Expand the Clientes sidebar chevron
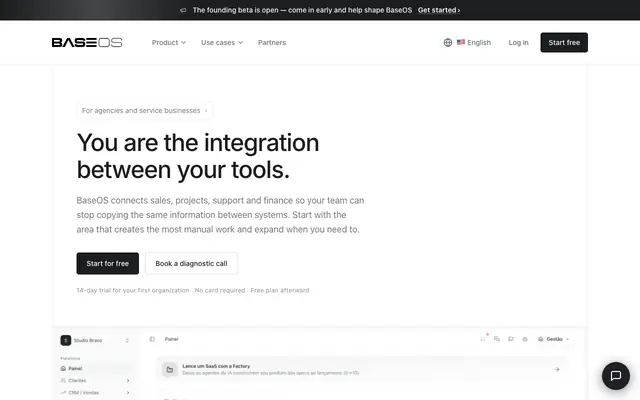Viewport: 640px width, 400px height. click(x=128, y=380)
